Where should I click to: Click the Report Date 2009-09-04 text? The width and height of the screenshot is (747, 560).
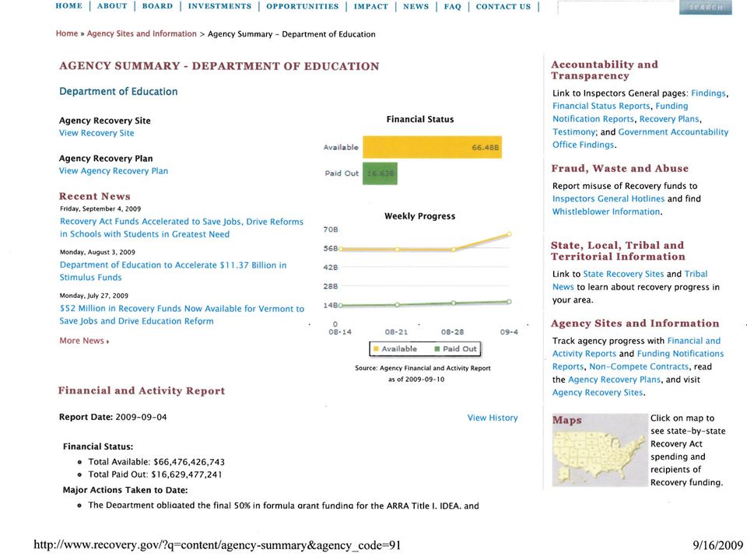click(113, 417)
